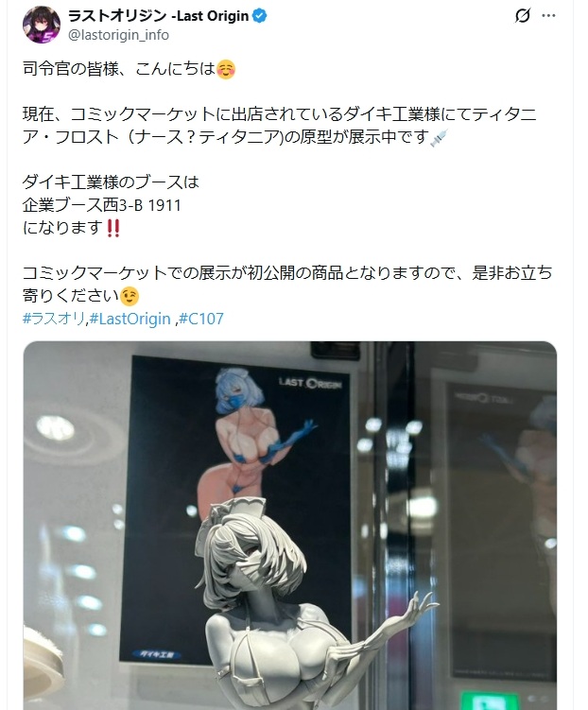The image size is (588, 710).
Task: Open the attached figure photo
Action: 290,526
